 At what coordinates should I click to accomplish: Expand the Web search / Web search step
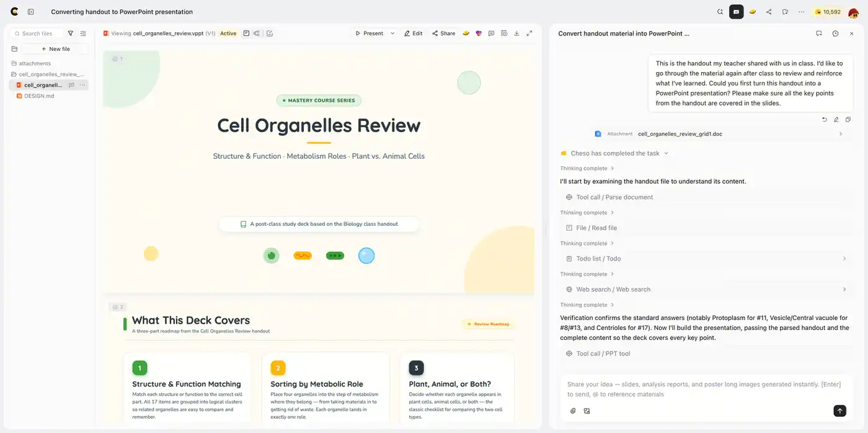[706, 289]
